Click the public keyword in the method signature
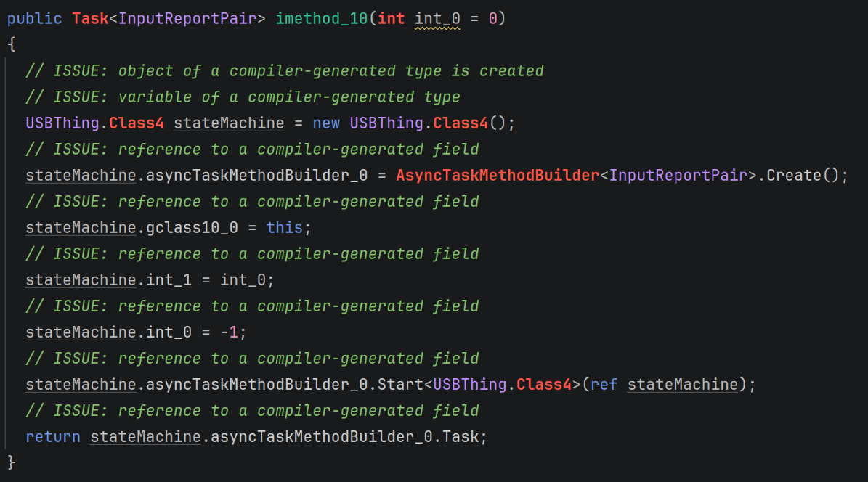 point(35,19)
